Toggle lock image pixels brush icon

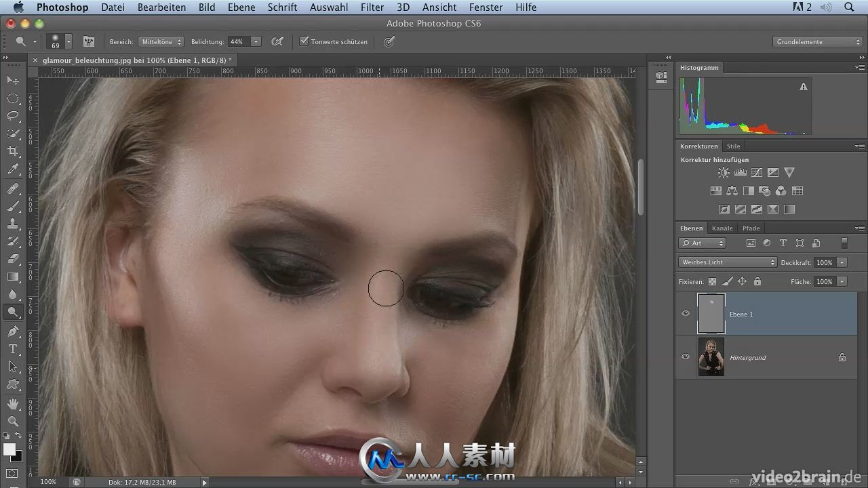click(727, 281)
